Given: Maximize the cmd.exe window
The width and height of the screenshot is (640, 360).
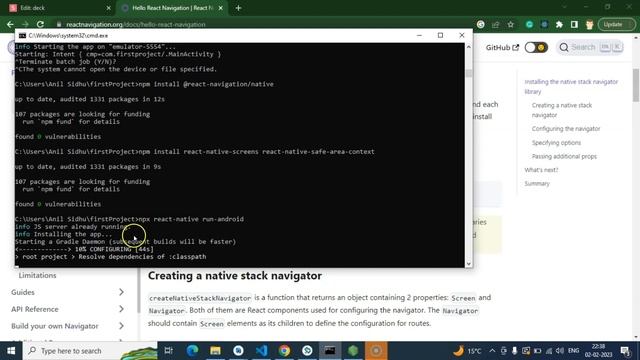Looking at the screenshot, I should [440, 36].
